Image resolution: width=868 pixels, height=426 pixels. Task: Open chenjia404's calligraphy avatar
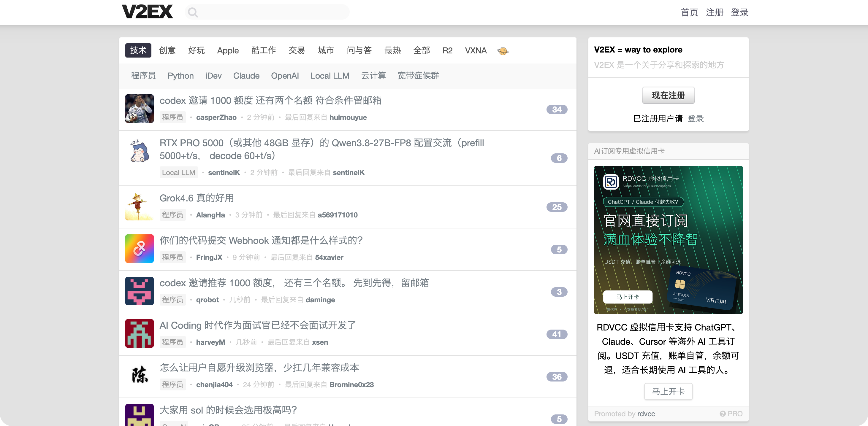pyautogui.click(x=139, y=376)
